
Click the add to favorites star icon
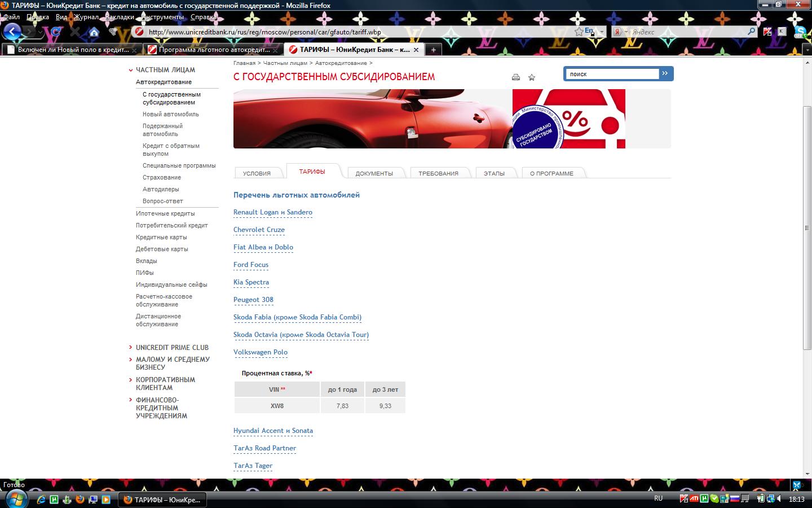click(531, 77)
